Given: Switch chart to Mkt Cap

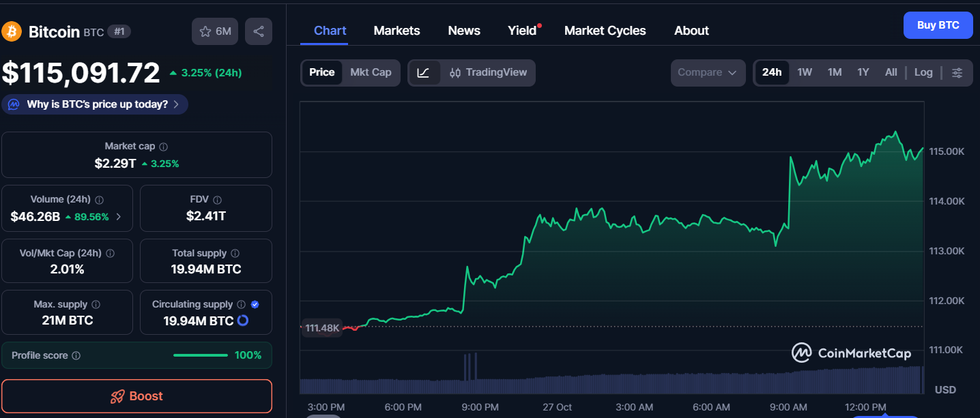Looking at the screenshot, I should point(371,72).
